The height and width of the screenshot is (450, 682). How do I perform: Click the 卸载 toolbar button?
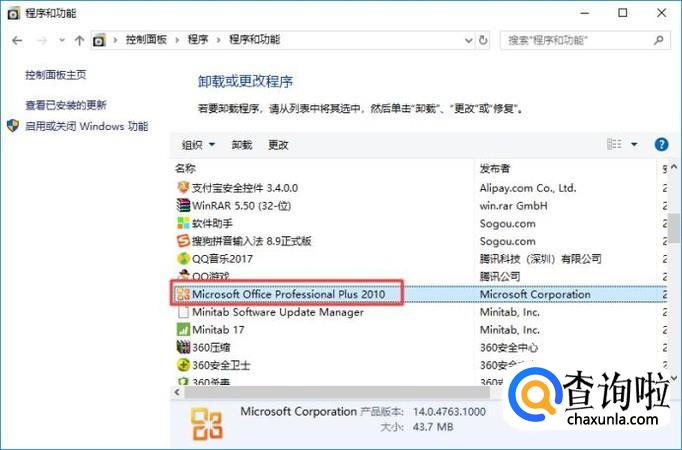click(242, 145)
